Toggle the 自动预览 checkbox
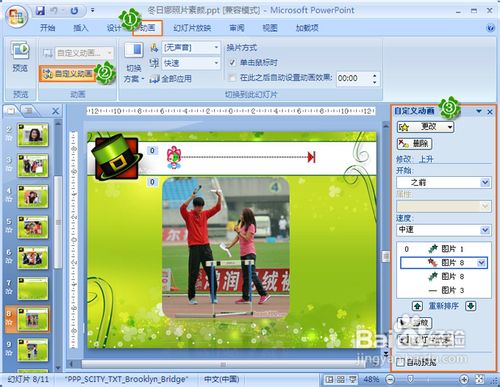500x387 pixels. coord(401,362)
